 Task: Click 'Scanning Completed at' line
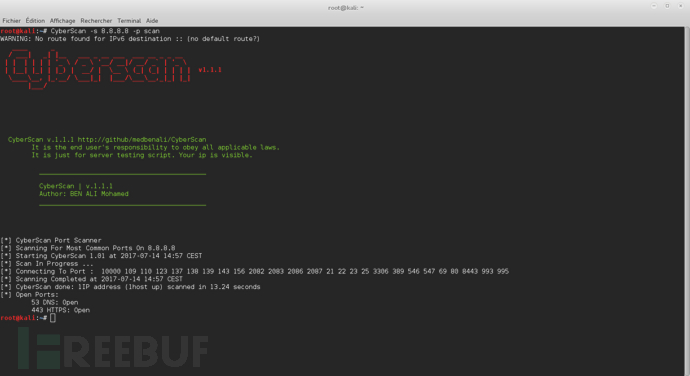pos(92,279)
